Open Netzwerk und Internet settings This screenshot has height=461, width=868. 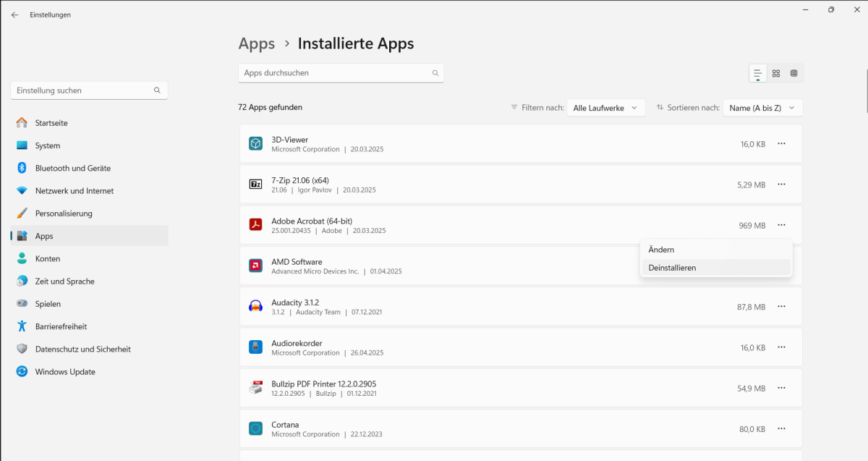[90, 191]
